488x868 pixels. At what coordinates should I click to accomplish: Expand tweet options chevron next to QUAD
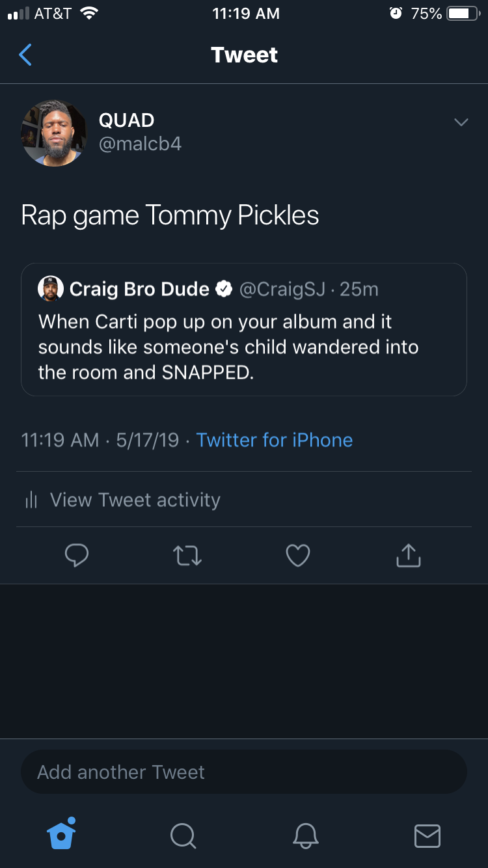[x=461, y=122]
